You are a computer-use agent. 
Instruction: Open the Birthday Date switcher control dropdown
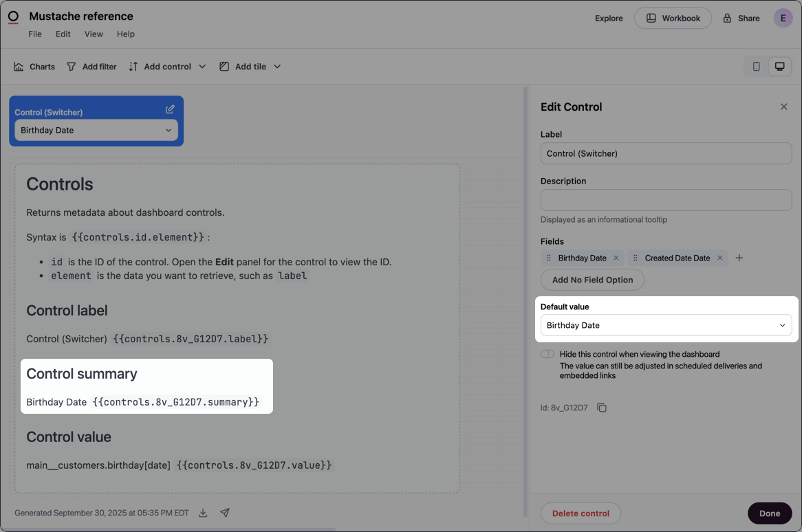[x=96, y=130]
